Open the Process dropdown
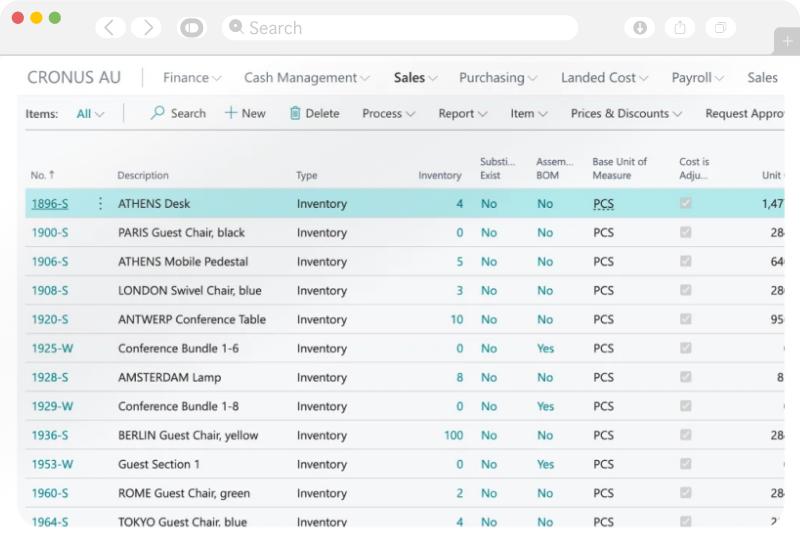Image resolution: width=800 pixels, height=541 pixels. (388, 113)
